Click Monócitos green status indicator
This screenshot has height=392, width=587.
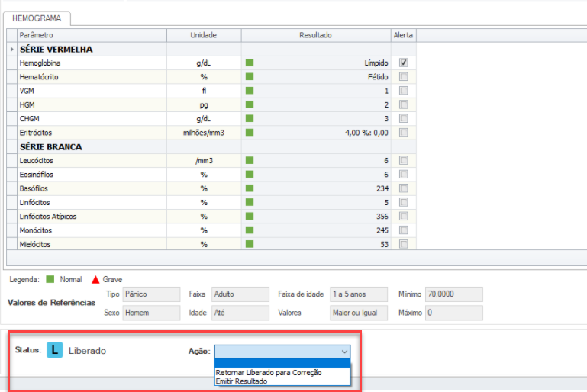[x=250, y=230]
